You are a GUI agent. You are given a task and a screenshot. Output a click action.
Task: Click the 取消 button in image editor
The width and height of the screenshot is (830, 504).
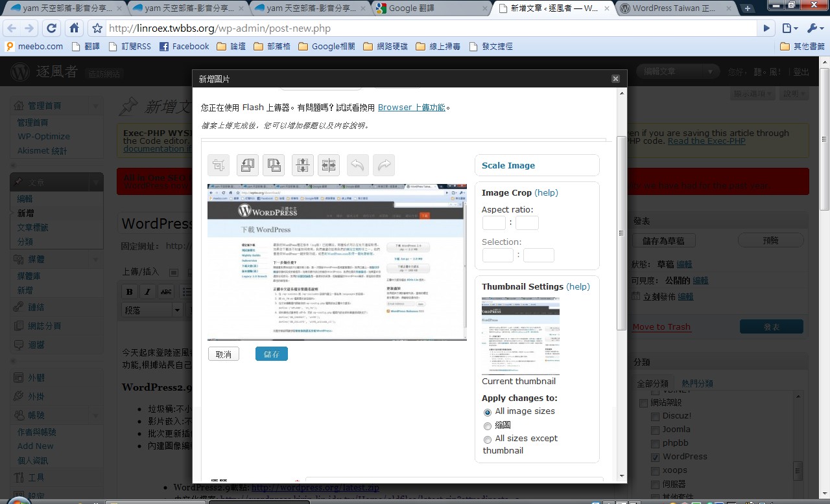(224, 354)
